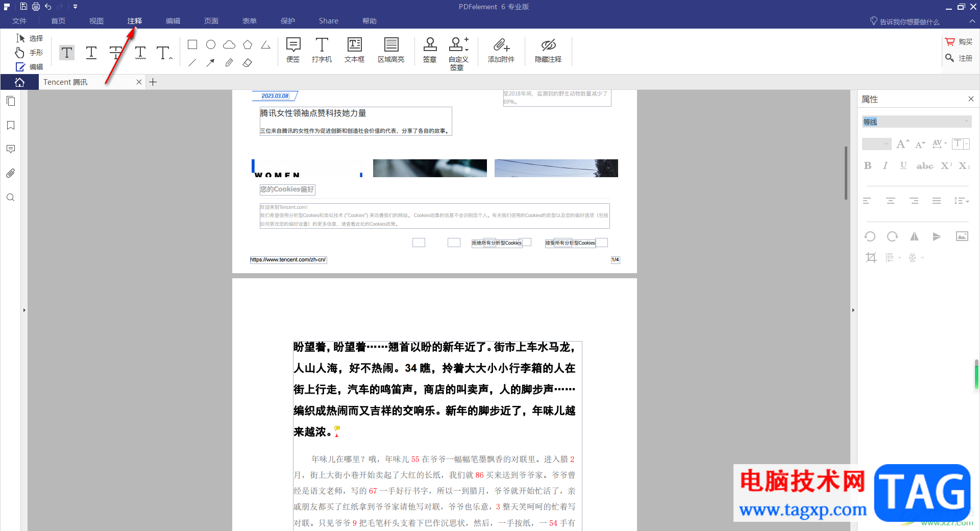Open the 保护 ribbon tab
This screenshot has height=531, width=980.
coord(287,21)
